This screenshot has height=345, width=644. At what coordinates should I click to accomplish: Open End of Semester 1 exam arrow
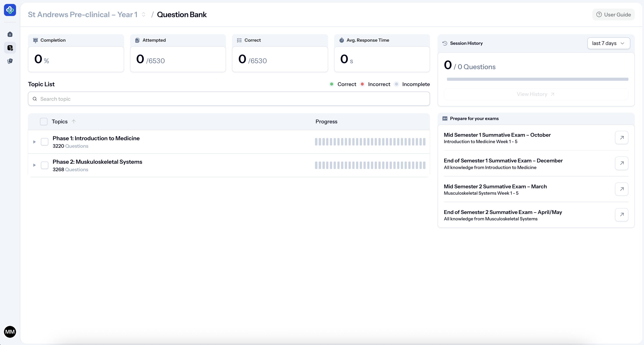click(622, 163)
